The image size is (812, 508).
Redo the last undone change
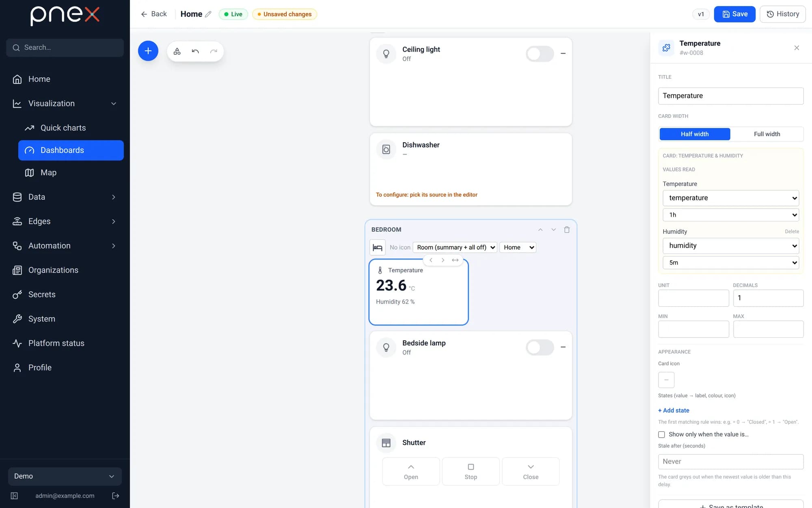[x=214, y=51]
